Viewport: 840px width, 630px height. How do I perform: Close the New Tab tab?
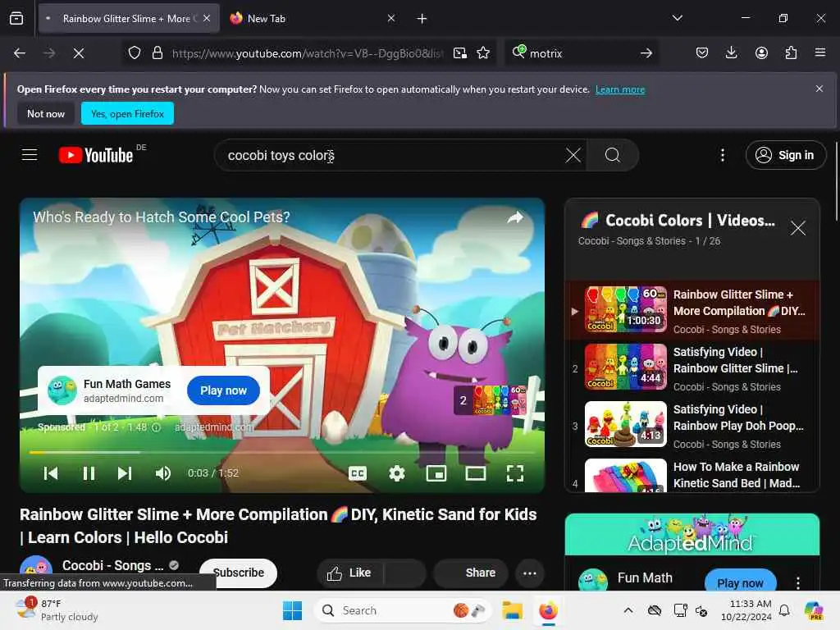click(x=391, y=19)
